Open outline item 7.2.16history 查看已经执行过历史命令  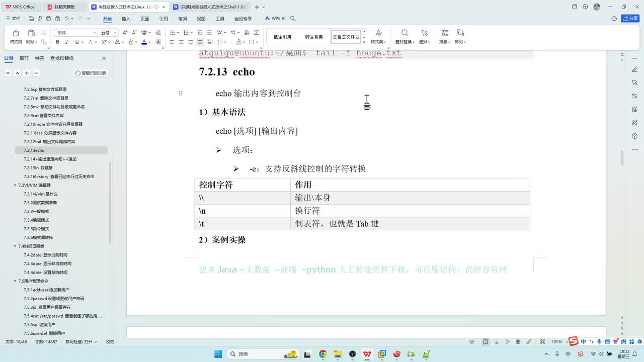pyautogui.click(x=59, y=176)
